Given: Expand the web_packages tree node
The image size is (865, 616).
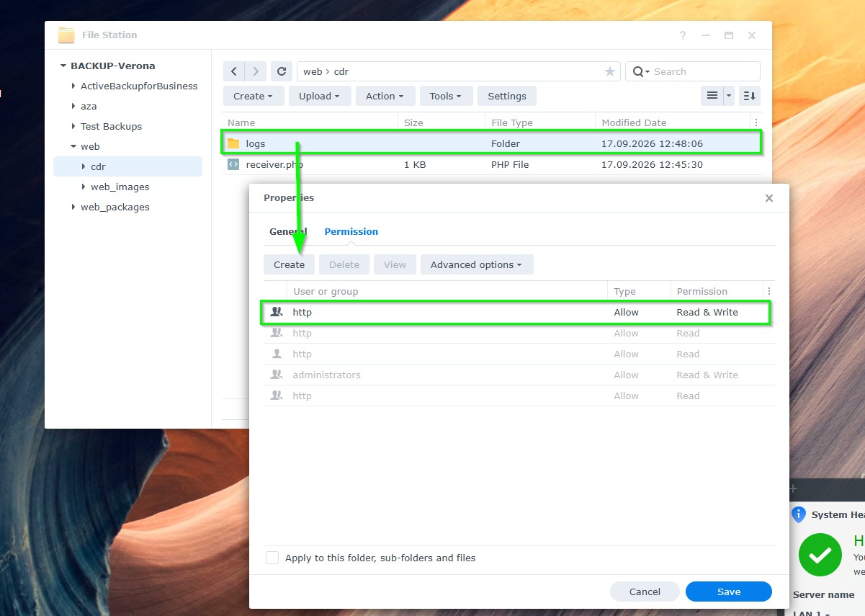Looking at the screenshot, I should 73,207.
